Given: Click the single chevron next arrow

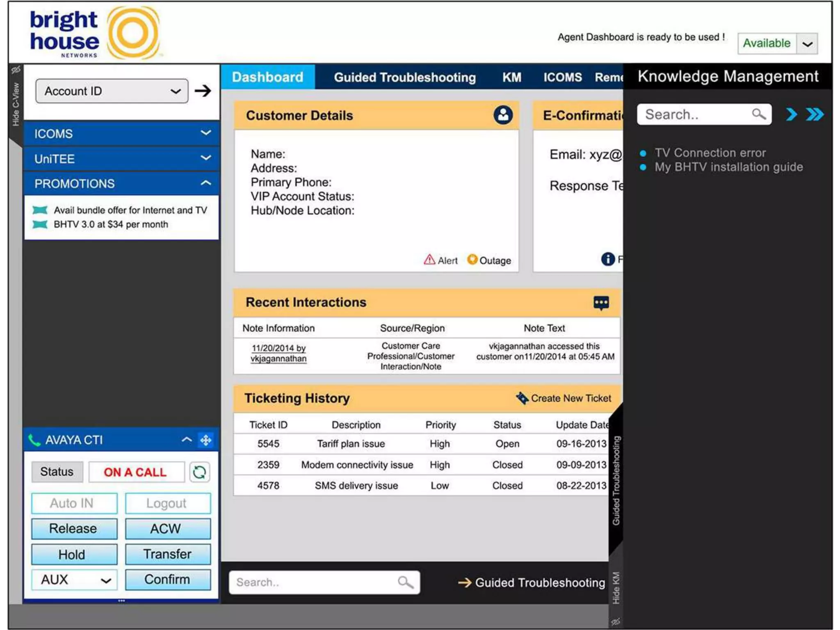Looking at the screenshot, I should point(792,114).
